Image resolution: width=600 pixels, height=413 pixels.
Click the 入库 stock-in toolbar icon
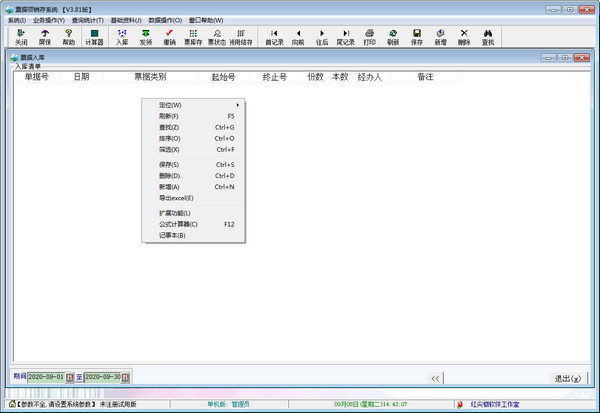[x=122, y=38]
